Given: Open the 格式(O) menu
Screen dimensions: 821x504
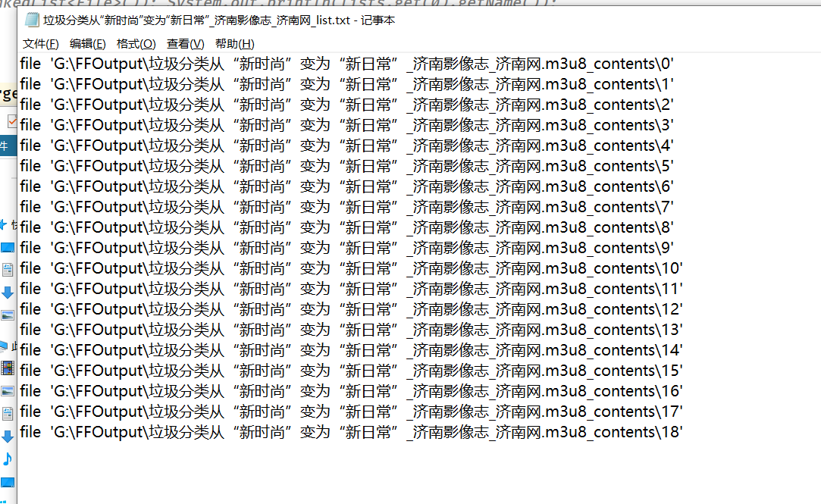Looking at the screenshot, I should [136, 44].
